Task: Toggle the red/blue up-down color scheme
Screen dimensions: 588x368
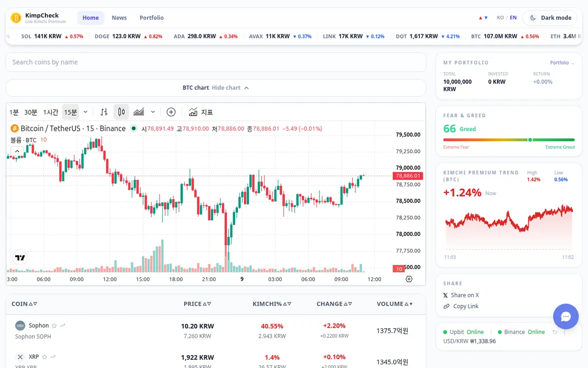Action: coord(483,18)
